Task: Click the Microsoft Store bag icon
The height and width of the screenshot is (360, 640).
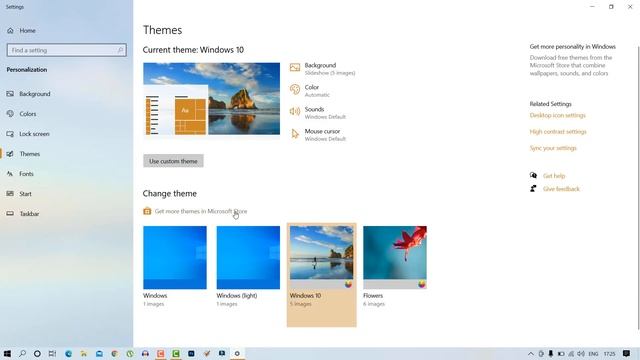Action: [x=147, y=211]
